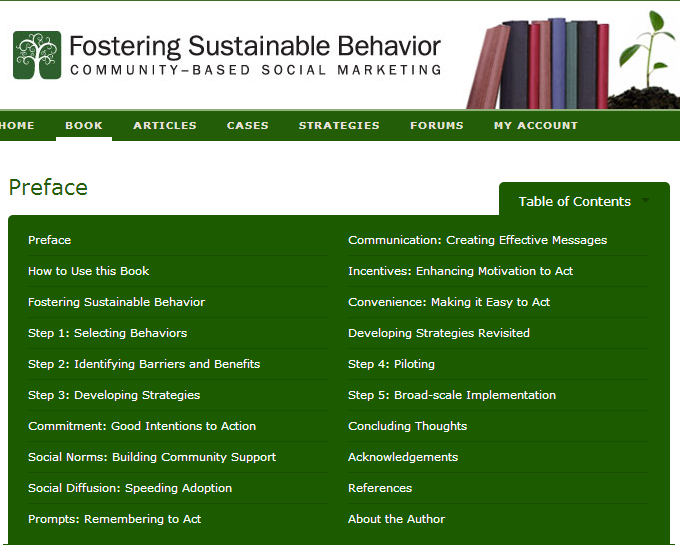Open the Preface chapter link

click(x=50, y=240)
